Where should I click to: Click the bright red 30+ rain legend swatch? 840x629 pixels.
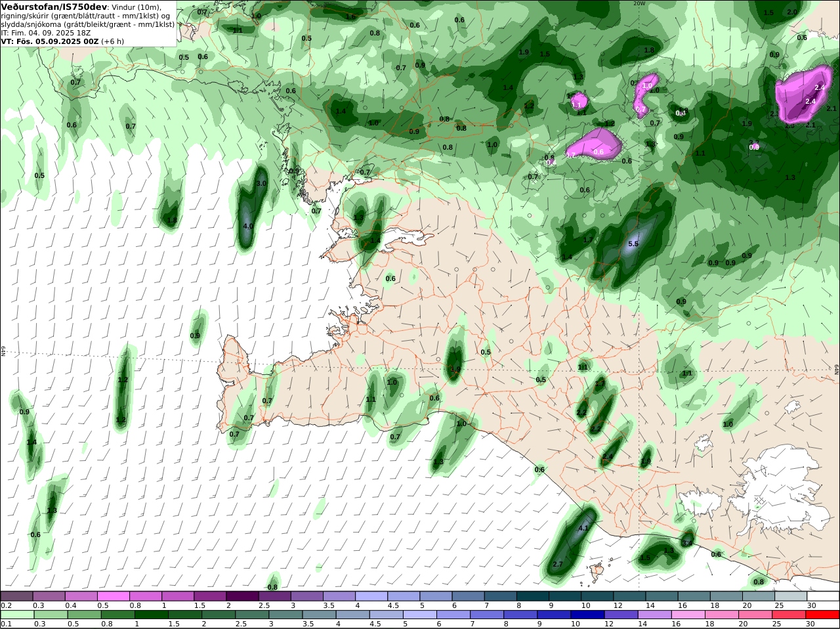(x=823, y=615)
